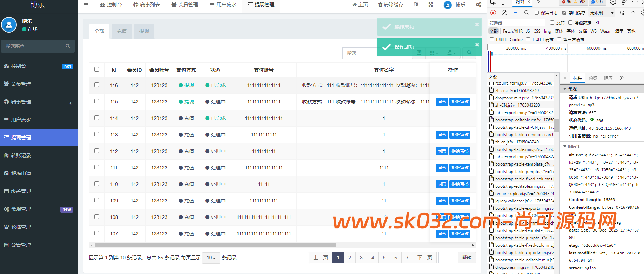This screenshot has height=274, width=644.
Task: Toggle the DevTools filter funnel icon
Action: (x=516, y=13)
